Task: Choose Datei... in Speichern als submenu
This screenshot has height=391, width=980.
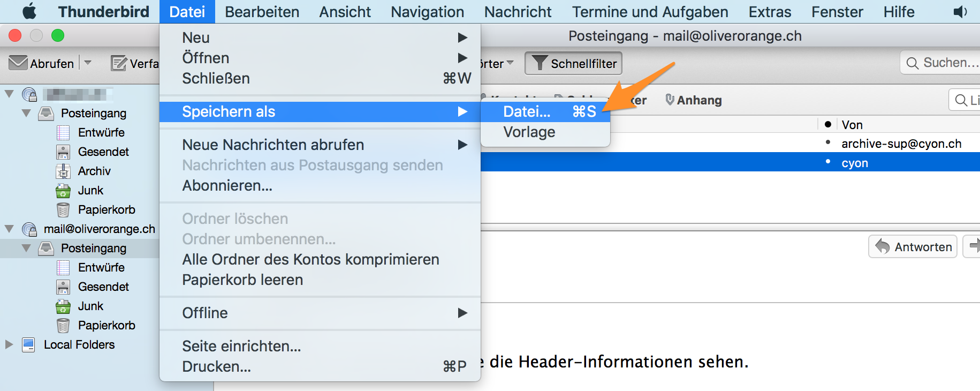Action: (545, 111)
